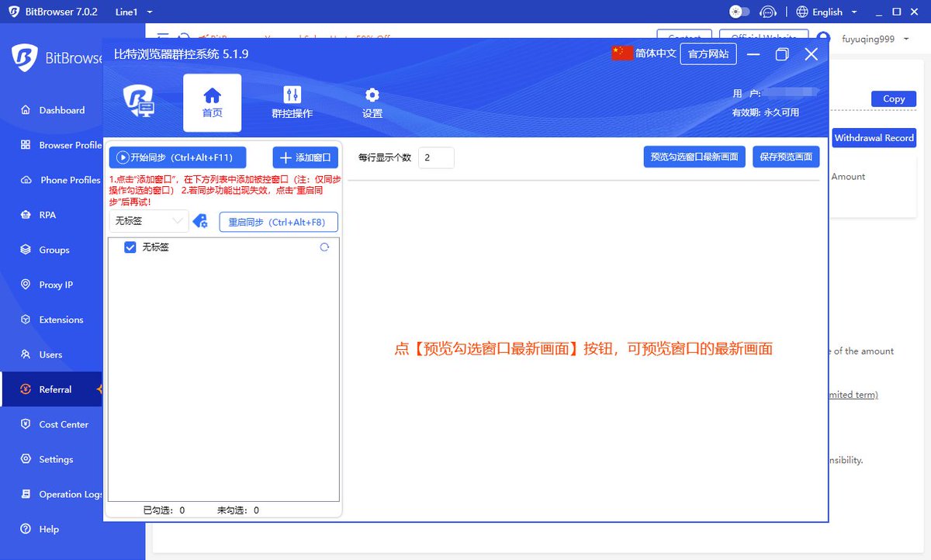This screenshot has height=560, width=931.
Task: Click the refresh icon in 无标签 row
Action: 324,247
